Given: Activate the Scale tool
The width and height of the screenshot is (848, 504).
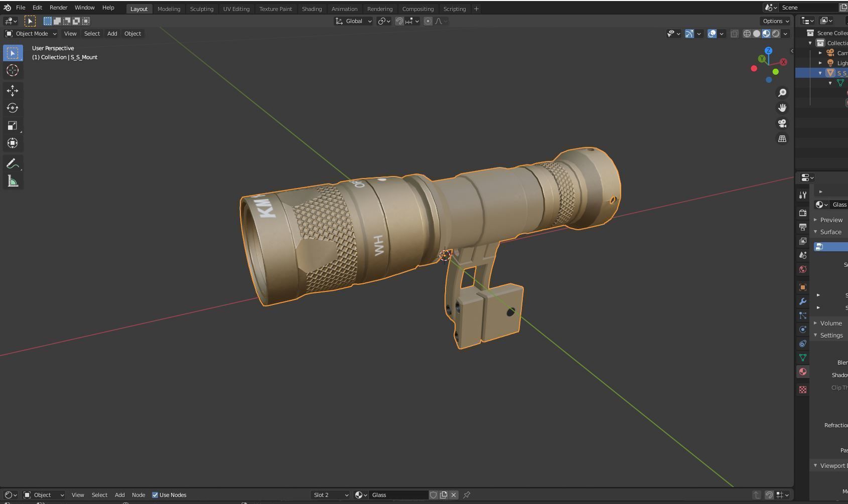Looking at the screenshot, I should (13, 126).
